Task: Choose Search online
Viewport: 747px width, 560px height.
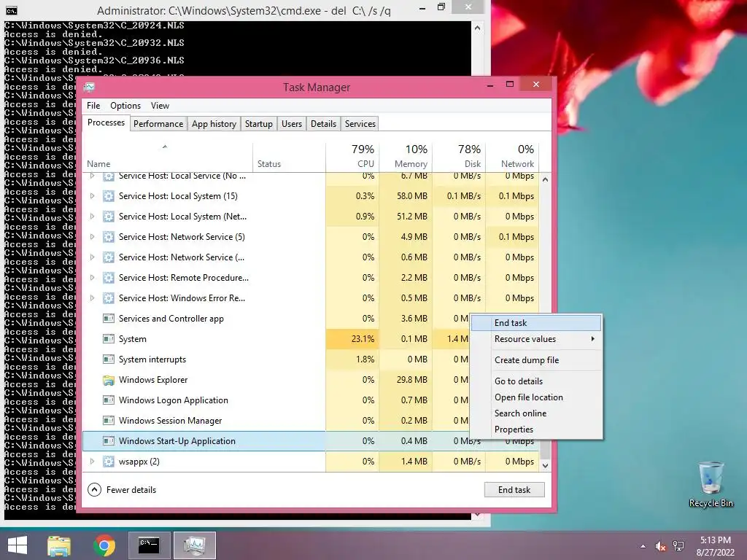Action: click(x=536, y=413)
